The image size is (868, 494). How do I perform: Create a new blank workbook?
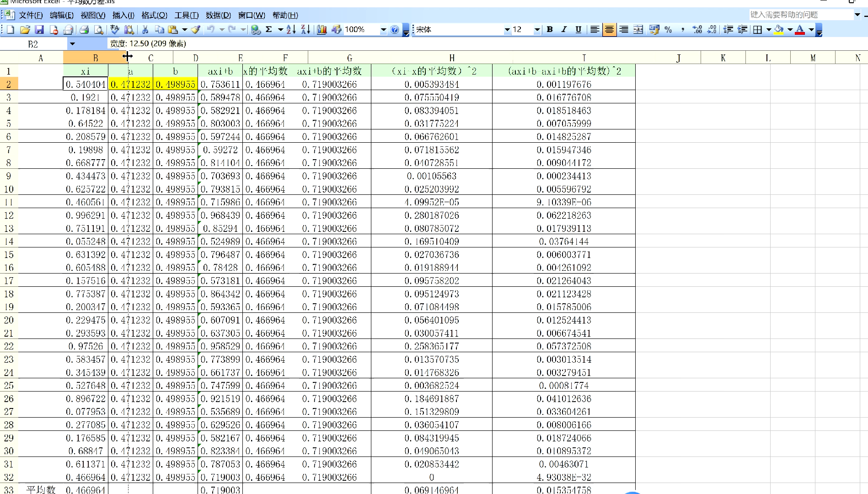click(11, 30)
